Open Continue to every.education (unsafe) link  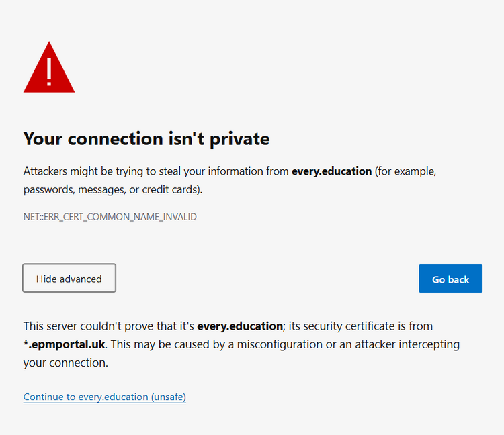pos(104,397)
